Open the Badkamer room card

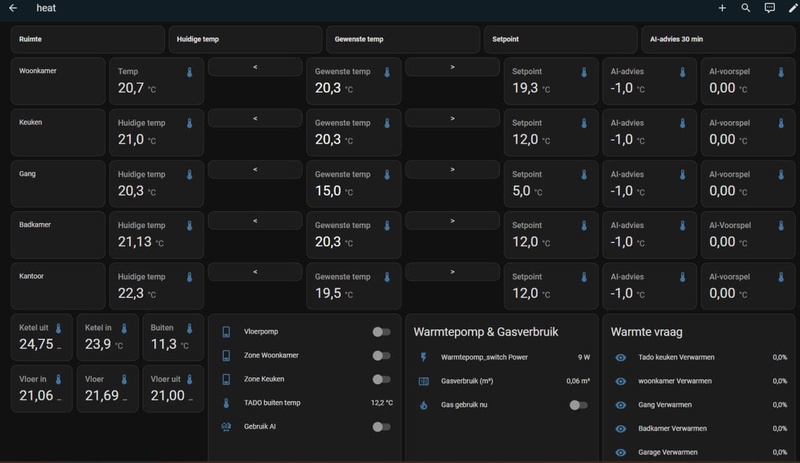(57, 235)
